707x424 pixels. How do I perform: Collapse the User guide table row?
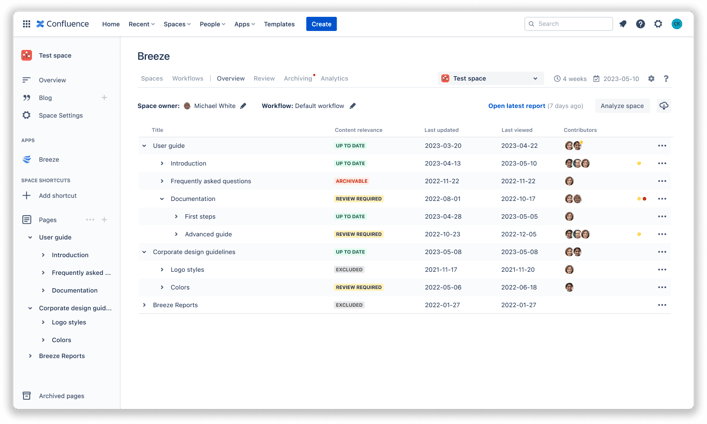pyautogui.click(x=144, y=146)
